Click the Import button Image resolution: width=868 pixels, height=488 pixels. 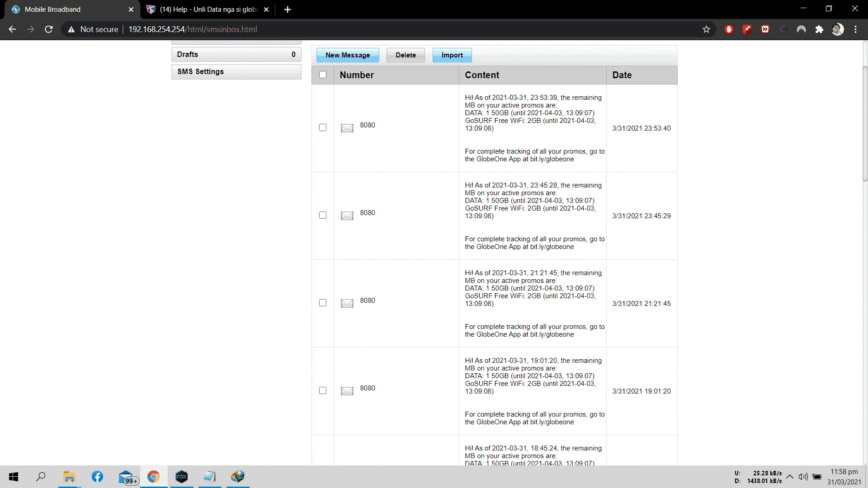[x=452, y=55]
